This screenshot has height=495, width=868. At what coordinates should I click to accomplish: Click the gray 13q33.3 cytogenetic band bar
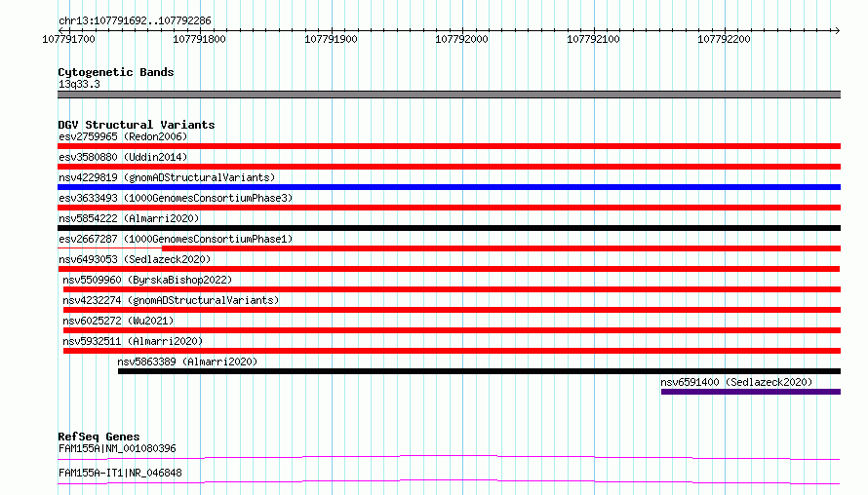tap(449, 95)
